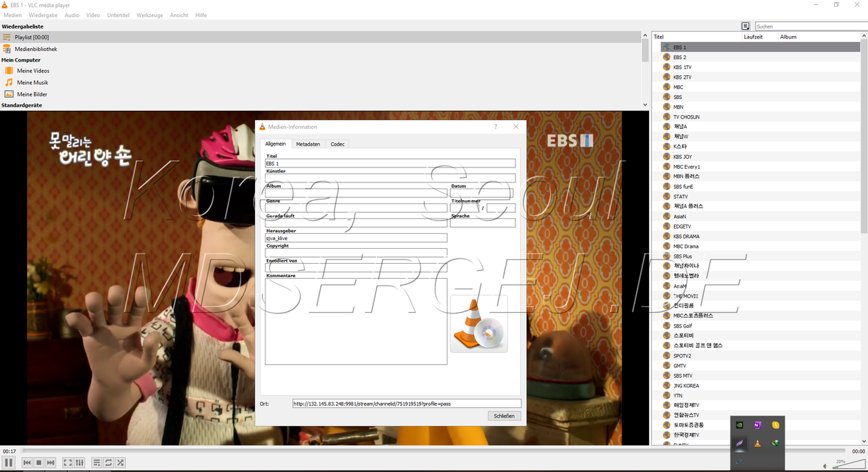Click the Ort URL field

click(406, 404)
